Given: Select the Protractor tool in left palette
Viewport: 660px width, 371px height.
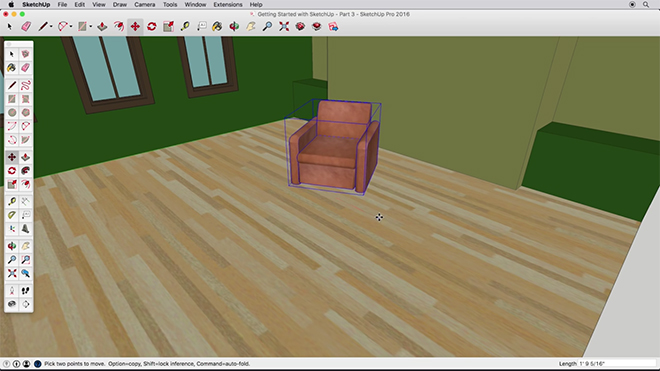Looking at the screenshot, I should point(12,215).
